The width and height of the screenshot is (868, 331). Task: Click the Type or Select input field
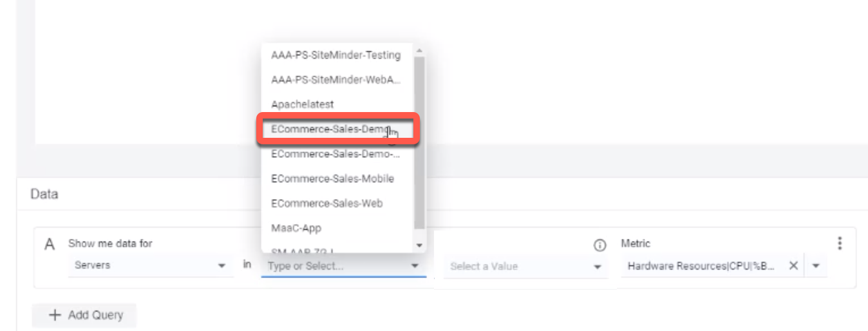point(343,266)
